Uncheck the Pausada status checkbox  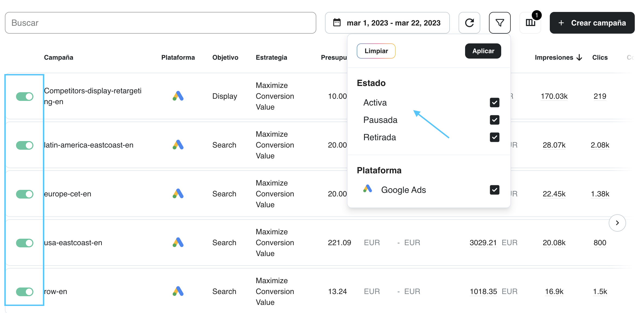coord(494,120)
